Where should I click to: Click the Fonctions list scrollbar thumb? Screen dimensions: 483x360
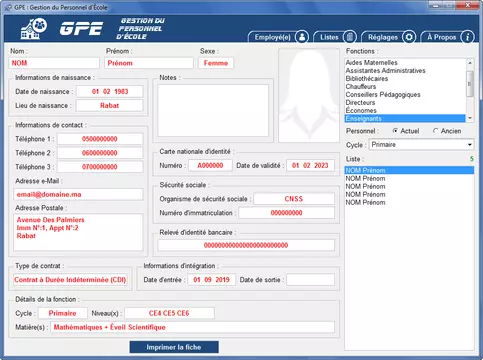click(470, 84)
